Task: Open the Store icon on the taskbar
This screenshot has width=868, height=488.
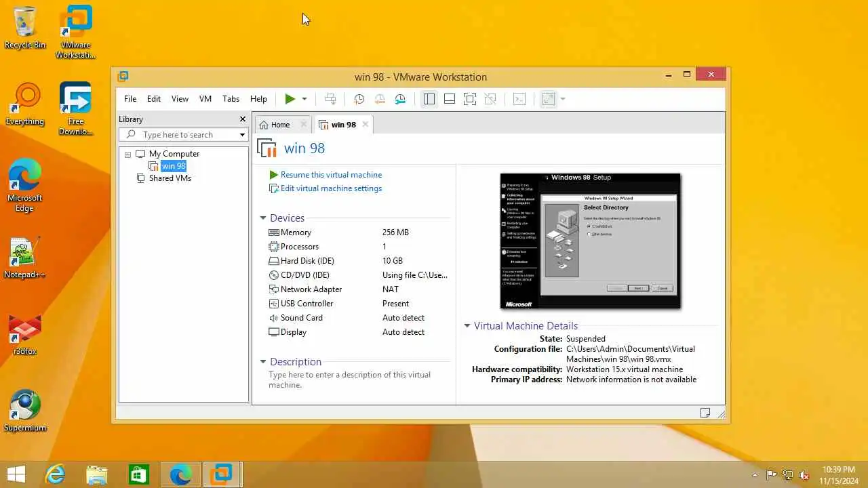Action: (x=138, y=474)
